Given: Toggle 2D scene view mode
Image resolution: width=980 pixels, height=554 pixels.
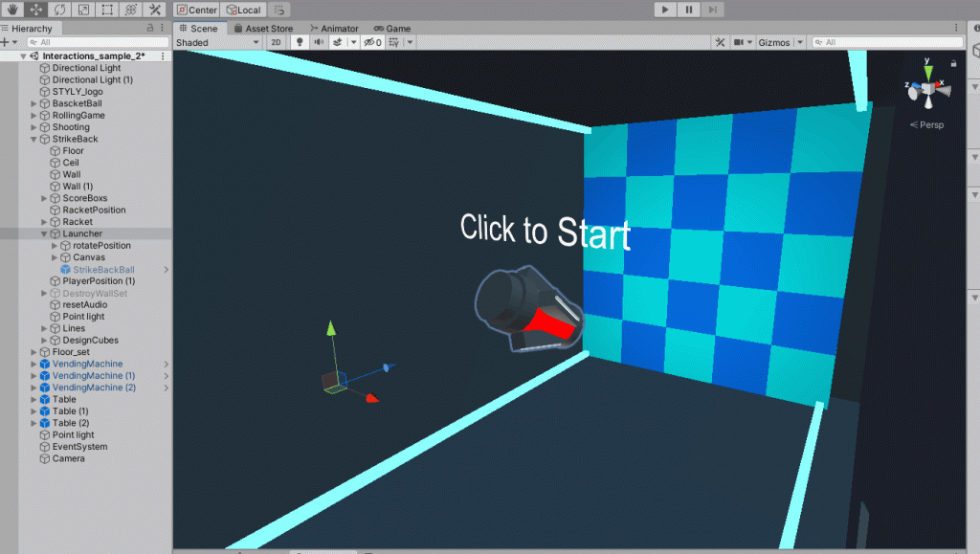Looking at the screenshot, I should [x=276, y=42].
